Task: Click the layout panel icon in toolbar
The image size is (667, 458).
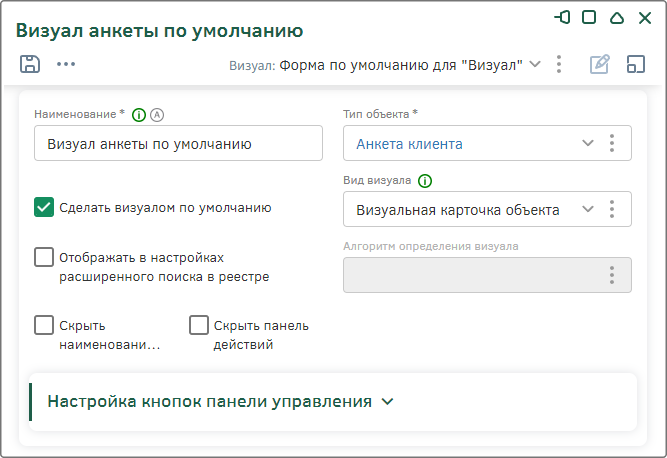Action: coord(636,64)
